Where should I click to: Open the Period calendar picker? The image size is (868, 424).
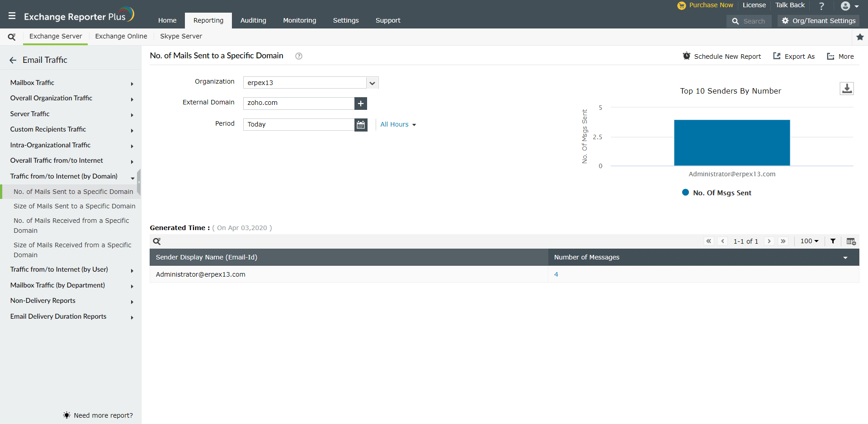point(361,125)
